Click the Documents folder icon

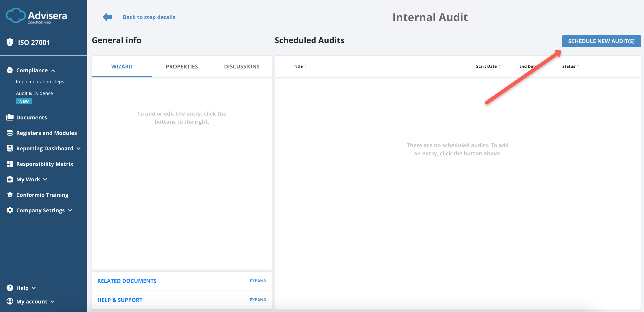click(x=9, y=117)
